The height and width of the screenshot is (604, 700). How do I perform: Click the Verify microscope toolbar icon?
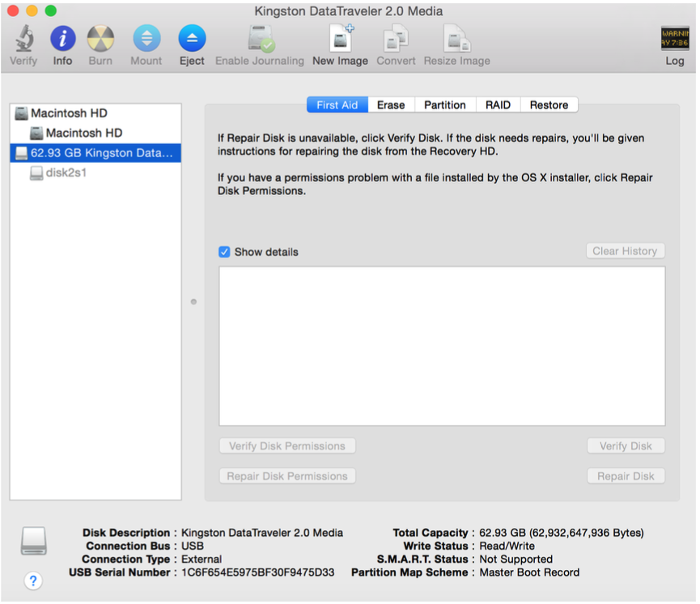click(24, 38)
